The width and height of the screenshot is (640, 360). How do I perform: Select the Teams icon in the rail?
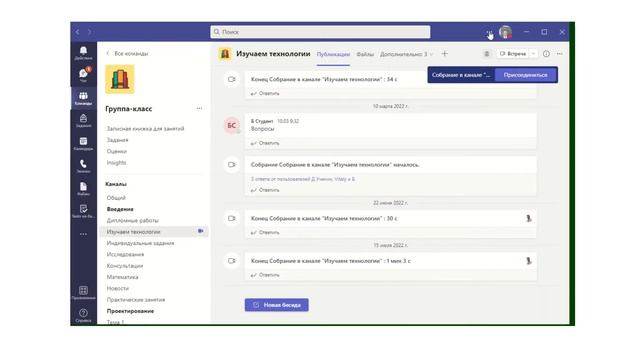point(83,98)
